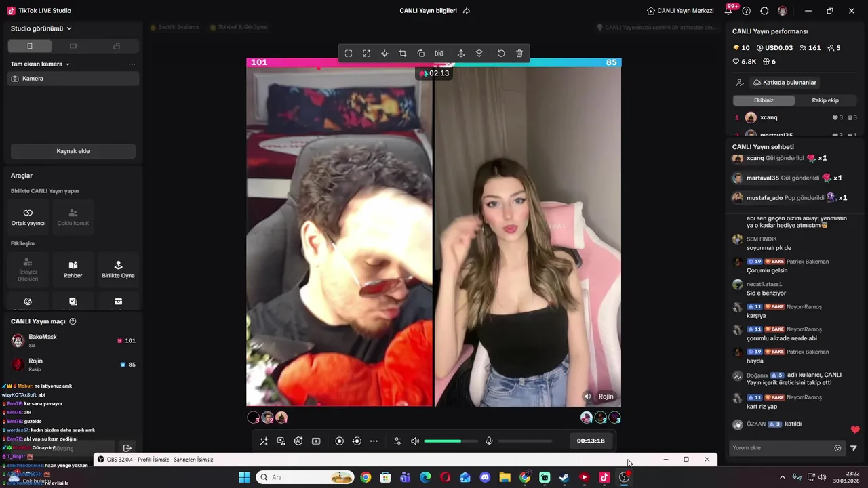Click the exit icon in chat overlay
The height and width of the screenshot is (488, 868).
pyautogui.click(x=127, y=448)
